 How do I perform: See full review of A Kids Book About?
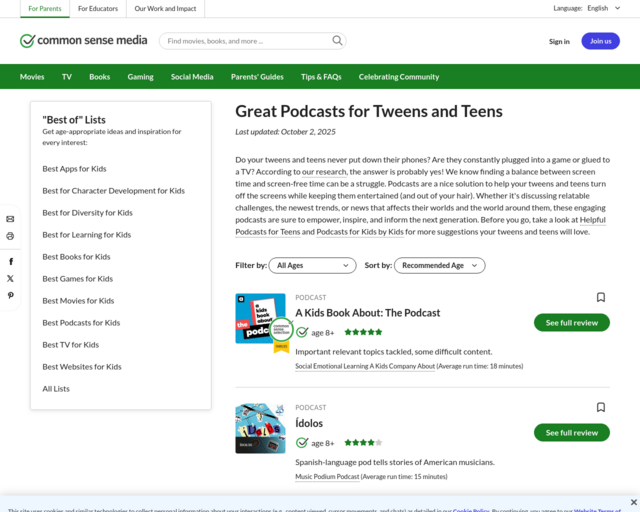(x=571, y=323)
